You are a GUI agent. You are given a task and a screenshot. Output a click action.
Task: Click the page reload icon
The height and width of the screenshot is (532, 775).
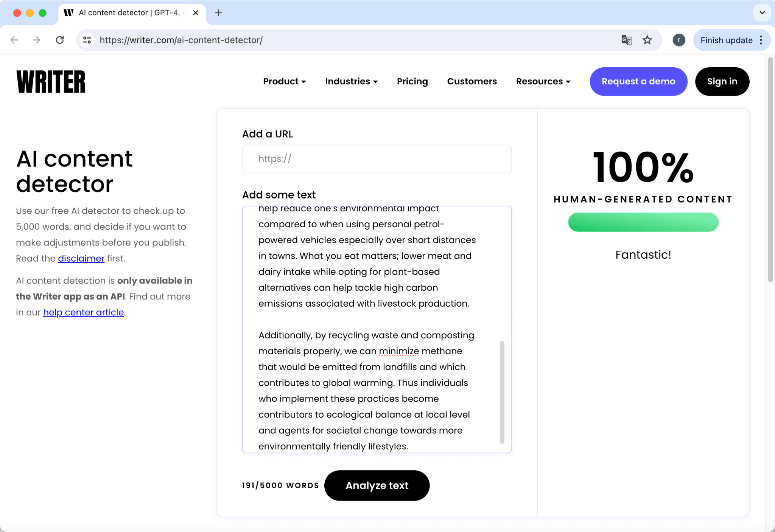click(x=59, y=40)
